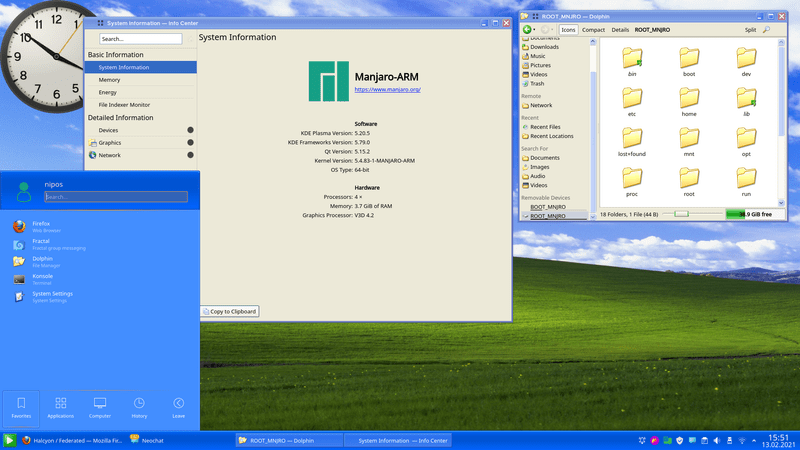Viewport: 800px width, 450px height.
Task: Select the proc folder
Action: tap(632, 178)
